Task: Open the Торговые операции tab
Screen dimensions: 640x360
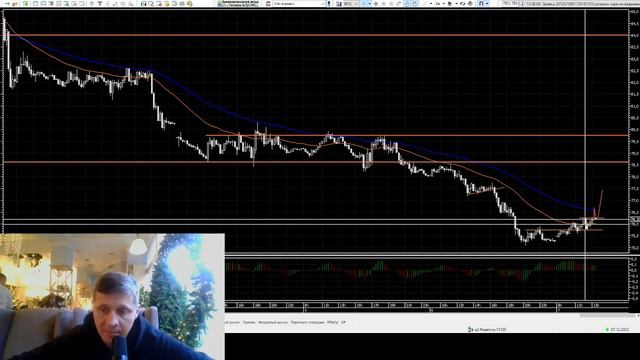Action: 307,322
